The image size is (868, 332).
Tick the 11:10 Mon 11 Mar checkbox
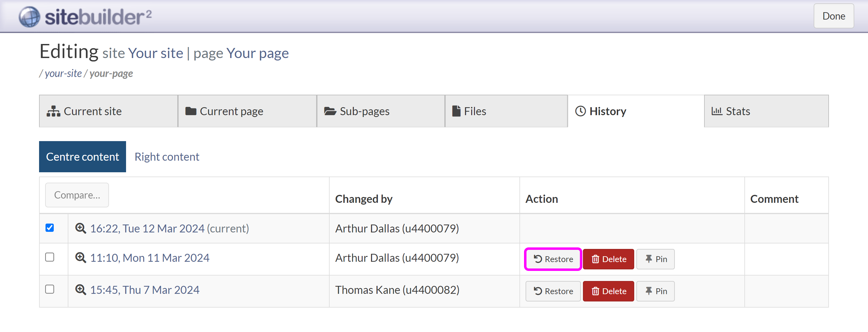(x=49, y=257)
